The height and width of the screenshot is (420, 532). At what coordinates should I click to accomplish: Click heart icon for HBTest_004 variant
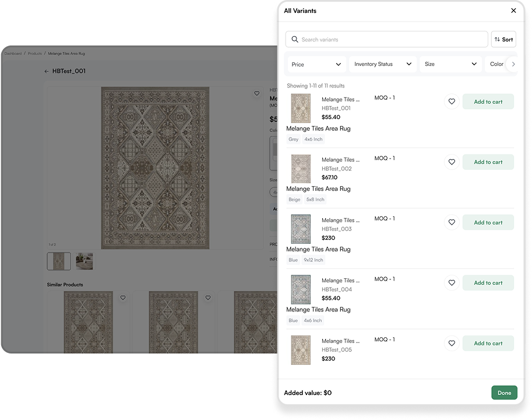pos(452,283)
